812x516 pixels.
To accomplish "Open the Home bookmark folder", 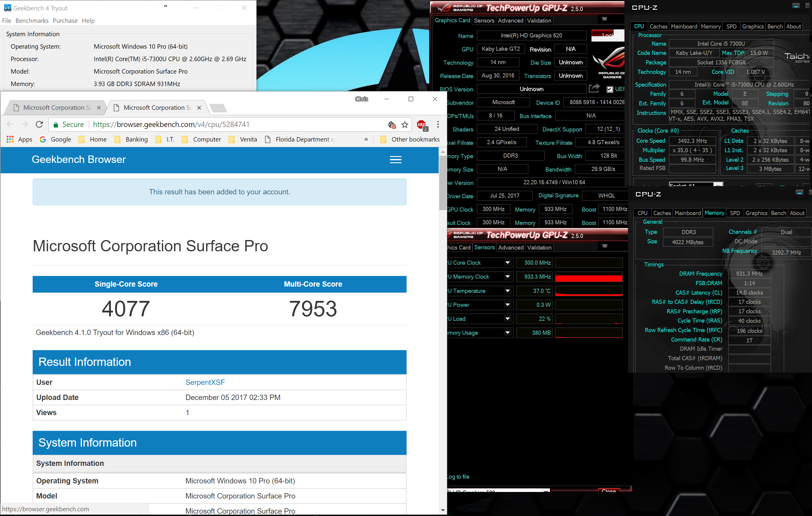I will [92, 139].
